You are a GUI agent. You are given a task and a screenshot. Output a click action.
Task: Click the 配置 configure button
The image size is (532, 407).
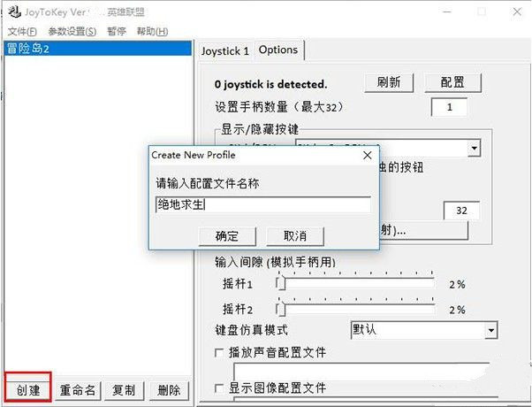(x=452, y=82)
